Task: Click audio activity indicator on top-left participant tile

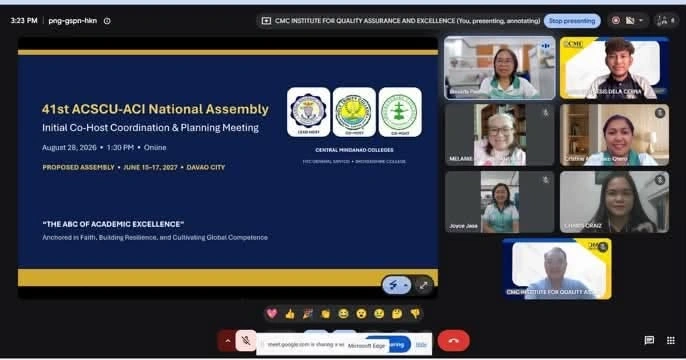Action: tap(546, 45)
